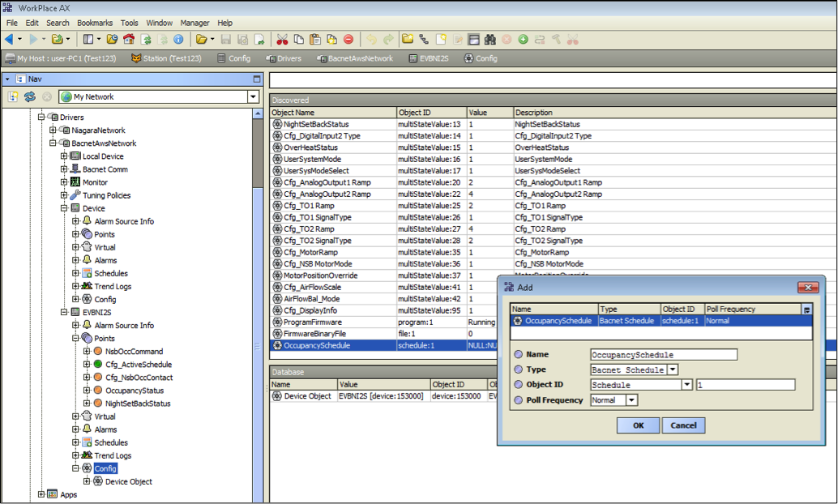
Task: Open the Bookmarks menu
Action: (x=95, y=23)
